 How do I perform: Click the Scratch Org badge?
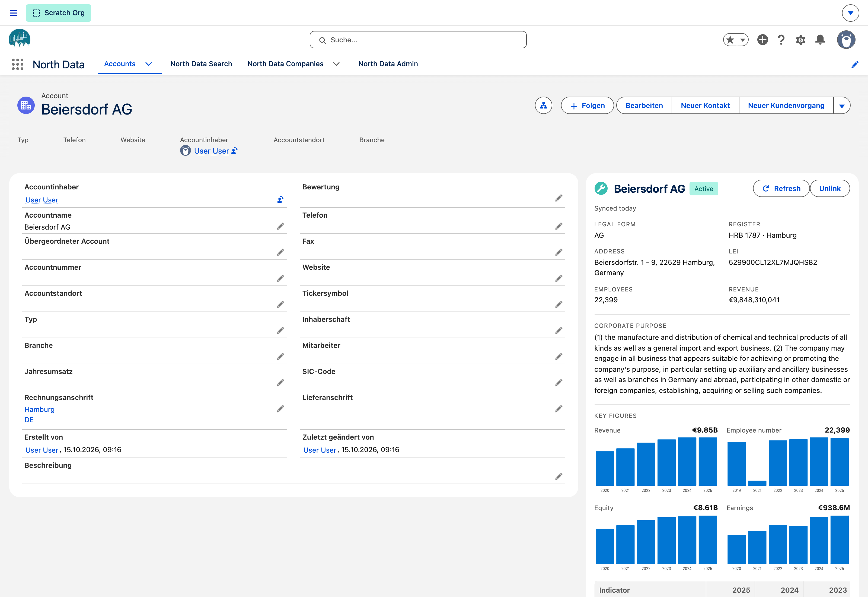tap(59, 13)
